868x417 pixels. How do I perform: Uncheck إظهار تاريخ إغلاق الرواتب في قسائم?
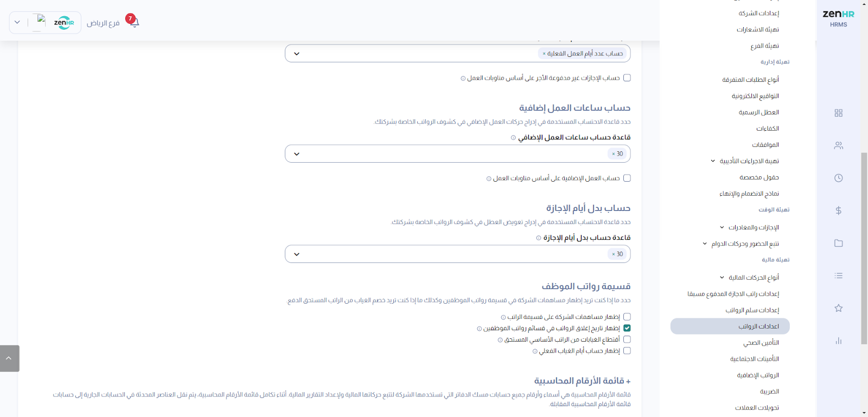pos(627,328)
